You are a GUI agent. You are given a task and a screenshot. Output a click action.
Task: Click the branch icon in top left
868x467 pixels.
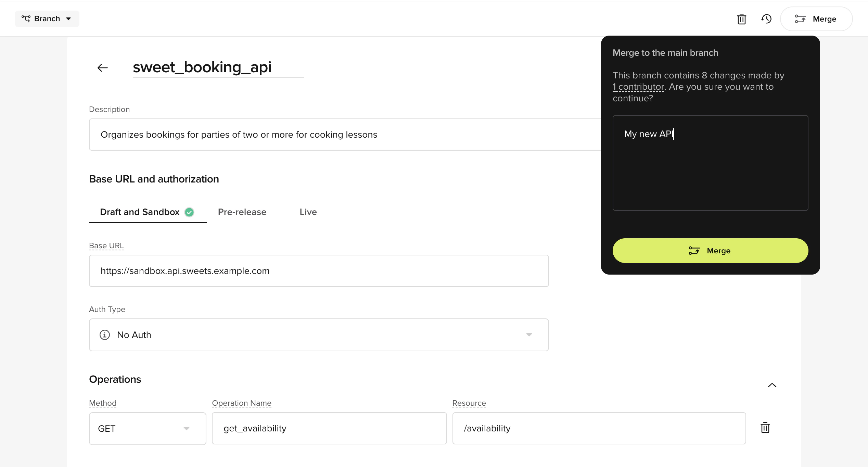click(26, 18)
